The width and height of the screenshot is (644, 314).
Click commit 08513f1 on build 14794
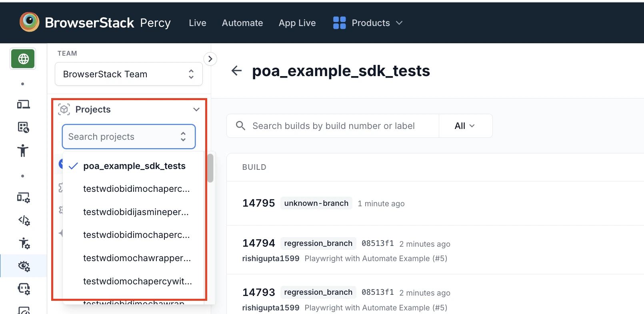[378, 243]
